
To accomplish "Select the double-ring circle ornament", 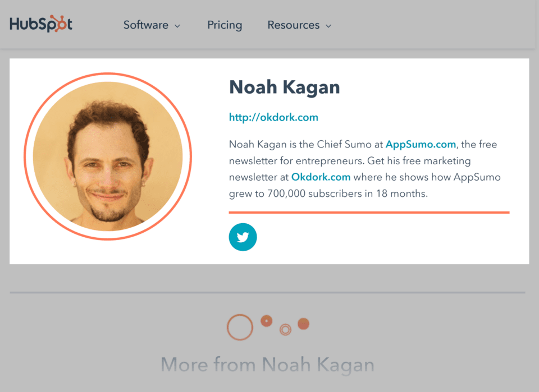I will coord(286,329).
